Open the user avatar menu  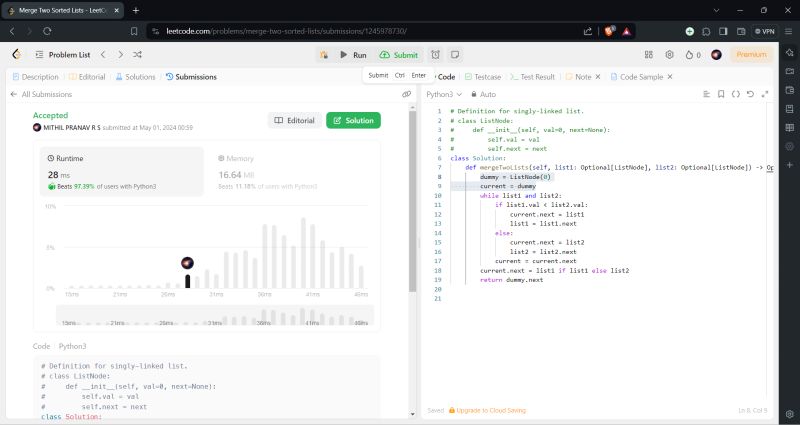pyautogui.click(x=716, y=55)
